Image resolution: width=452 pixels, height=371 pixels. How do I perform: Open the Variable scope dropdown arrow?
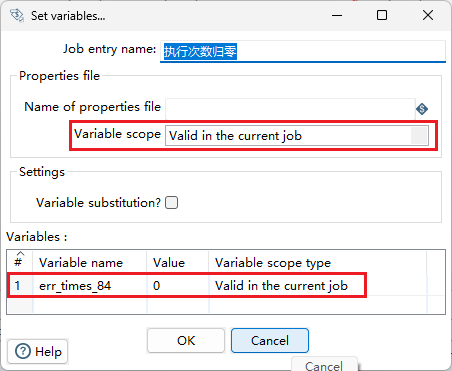[419, 135]
